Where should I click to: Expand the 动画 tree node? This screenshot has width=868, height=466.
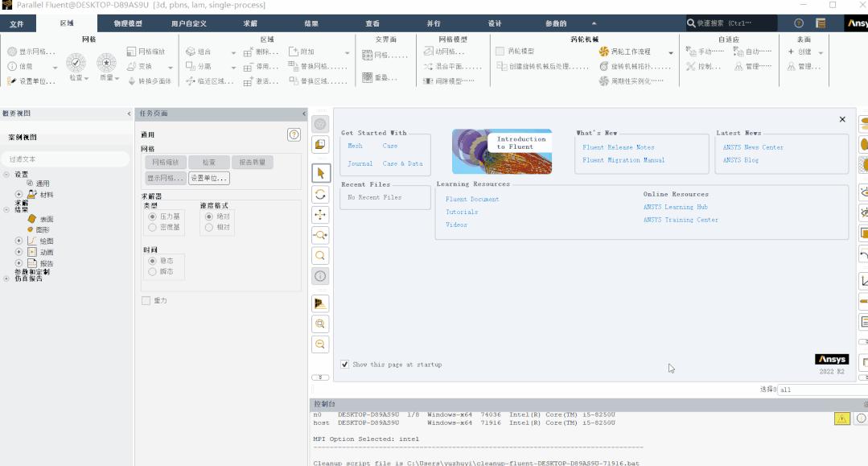19,252
